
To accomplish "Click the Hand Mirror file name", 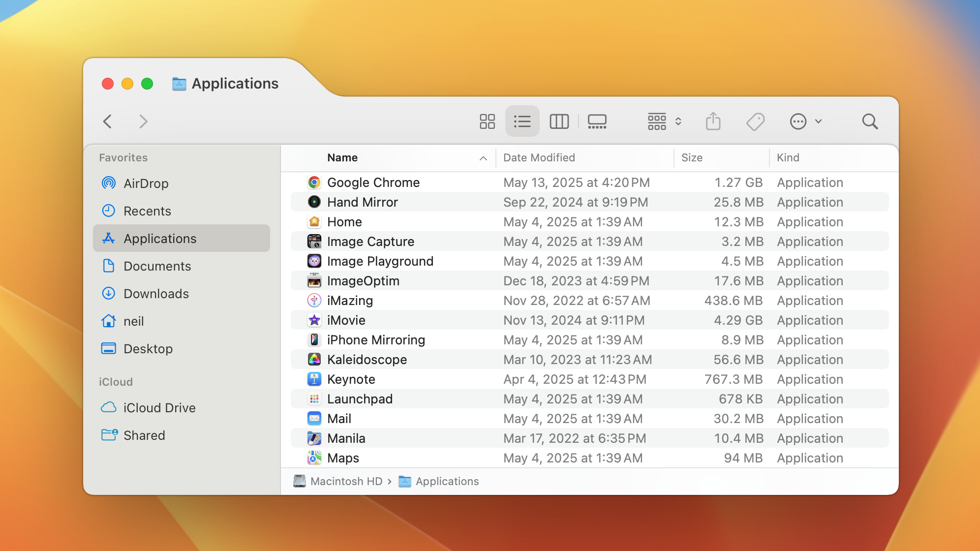I will point(363,202).
